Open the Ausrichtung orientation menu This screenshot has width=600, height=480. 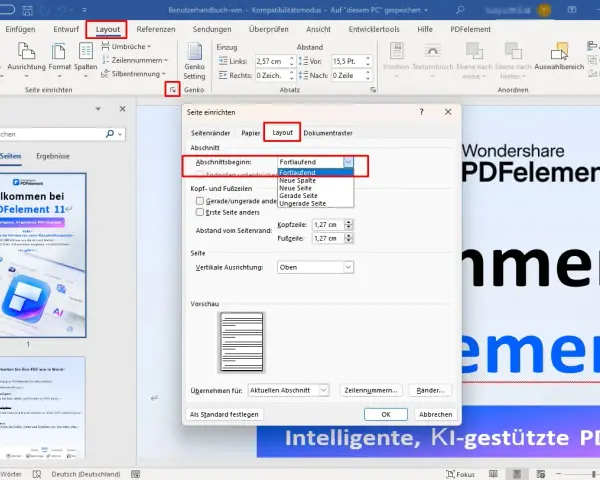tap(26, 58)
